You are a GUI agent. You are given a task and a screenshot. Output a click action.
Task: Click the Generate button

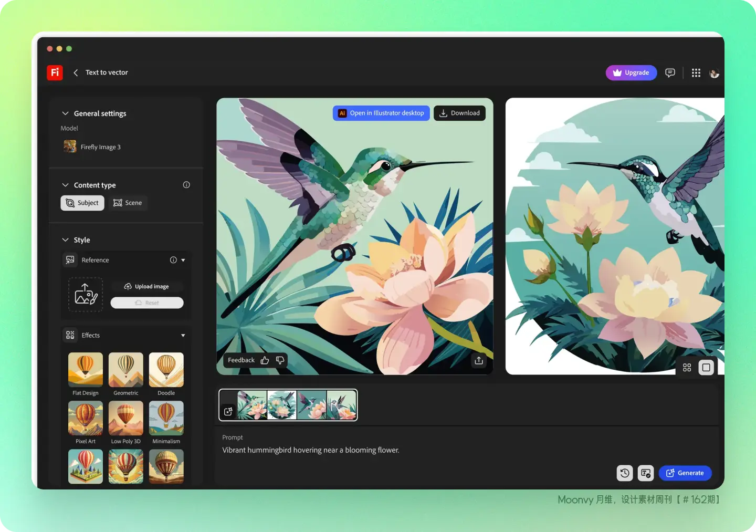pos(685,473)
